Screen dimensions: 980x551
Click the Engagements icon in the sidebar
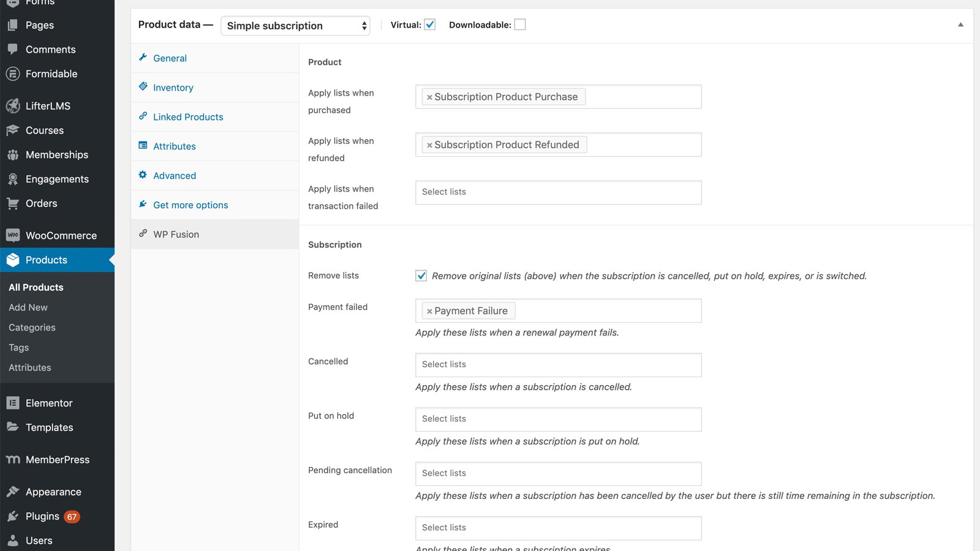tap(13, 179)
